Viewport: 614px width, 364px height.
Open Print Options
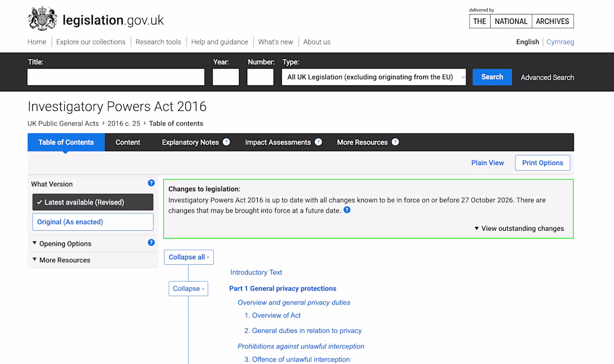[x=543, y=163]
